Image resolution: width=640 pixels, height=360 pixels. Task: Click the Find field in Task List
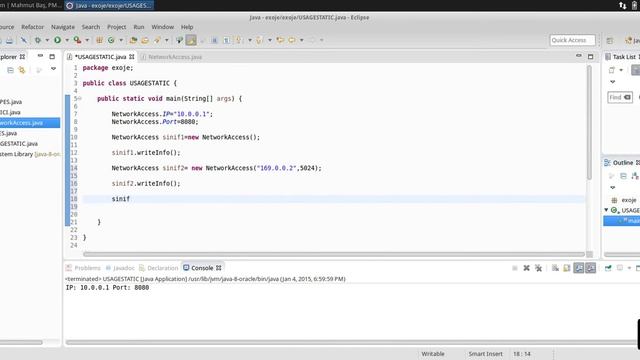[x=620, y=97]
